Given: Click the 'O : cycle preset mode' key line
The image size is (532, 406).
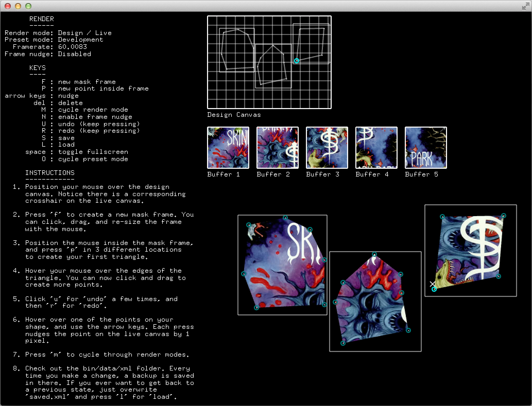Looking at the screenshot, I should [85, 159].
